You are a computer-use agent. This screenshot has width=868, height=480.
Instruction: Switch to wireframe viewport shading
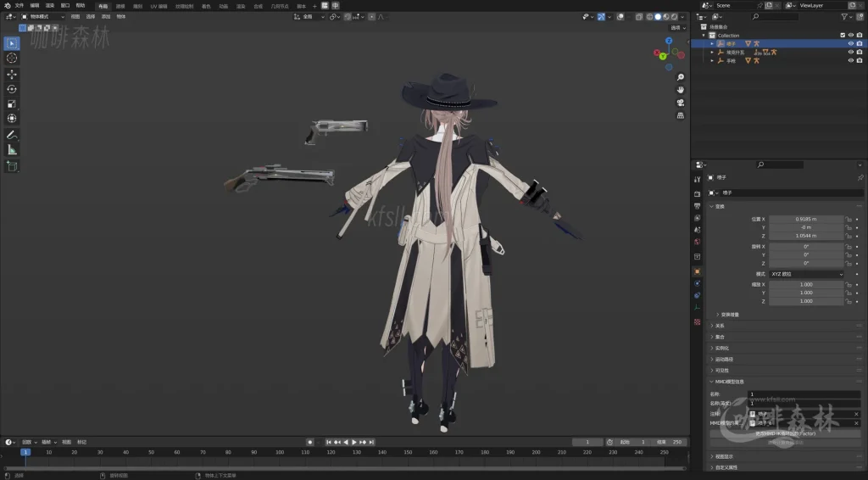[x=650, y=17]
